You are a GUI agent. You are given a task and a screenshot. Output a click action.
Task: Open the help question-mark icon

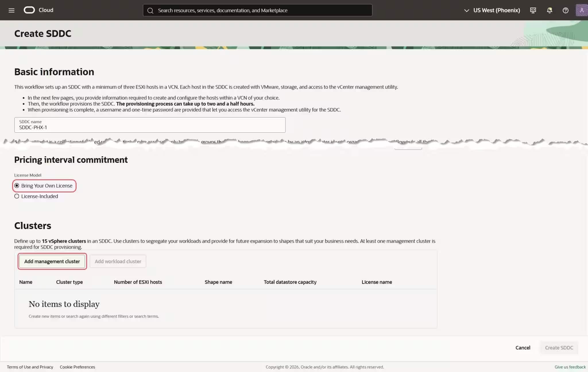(x=566, y=10)
